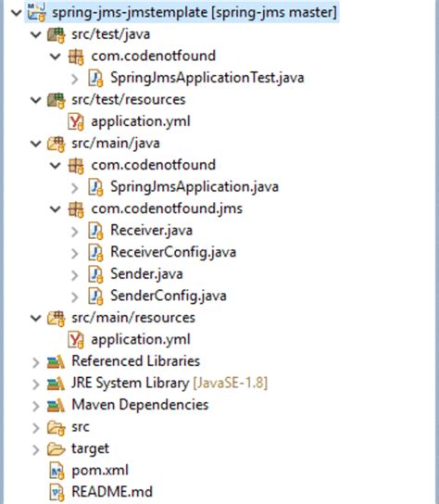
Task: Select the pom.xml label
Action: click(x=100, y=471)
